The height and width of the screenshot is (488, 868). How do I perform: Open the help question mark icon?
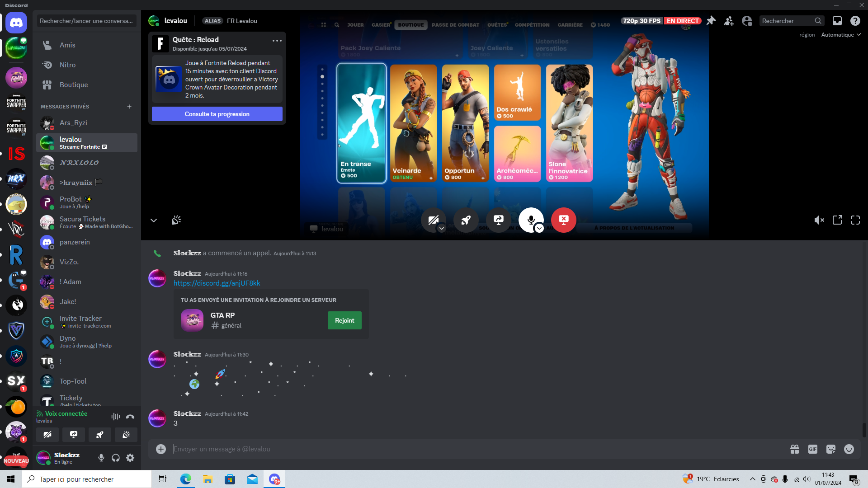855,21
